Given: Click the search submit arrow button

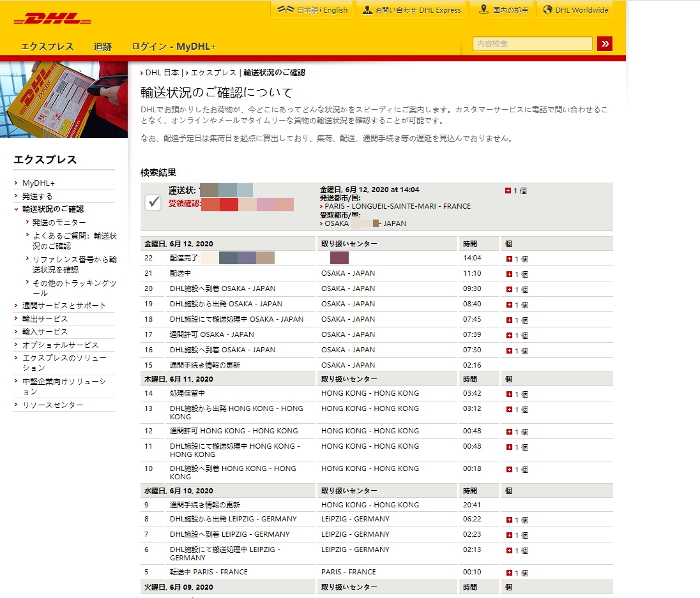Looking at the screenshot, I should tap(604, 43).
